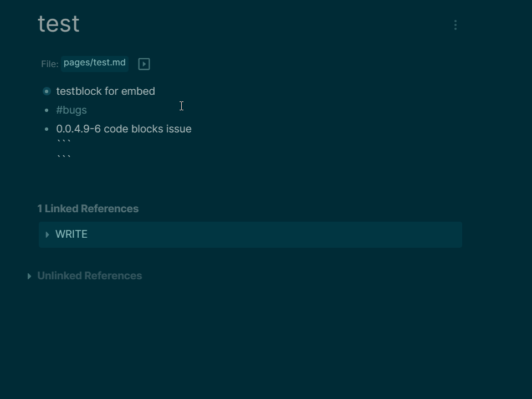Viewport: 532px width, 399px height.
Task: Click the page title 'test' to edit it
Action: tap(58, 23)
